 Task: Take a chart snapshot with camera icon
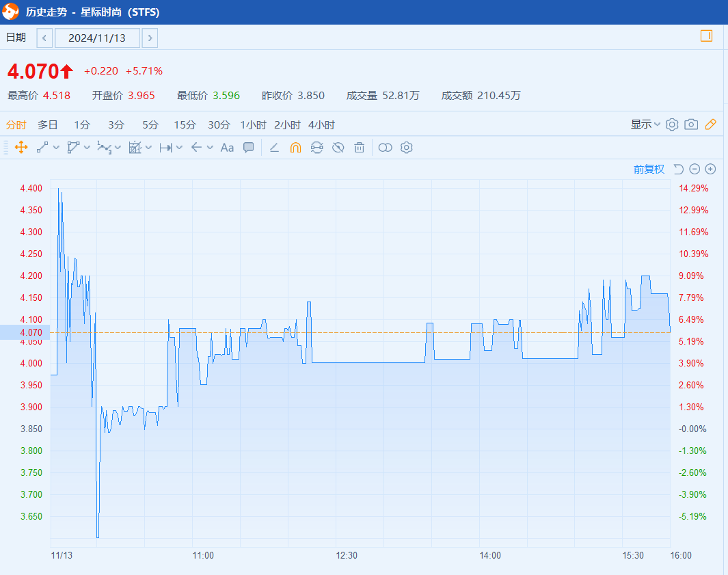[x=691, y=124]
